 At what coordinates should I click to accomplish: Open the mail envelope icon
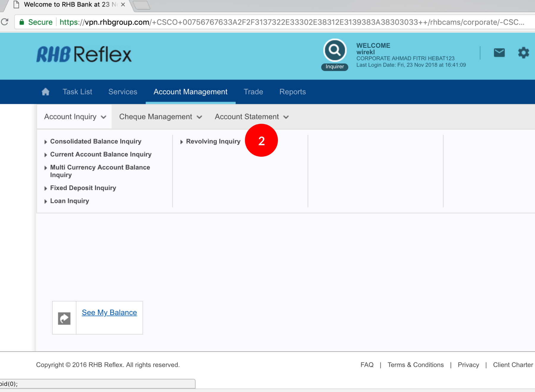pos(499,53)
